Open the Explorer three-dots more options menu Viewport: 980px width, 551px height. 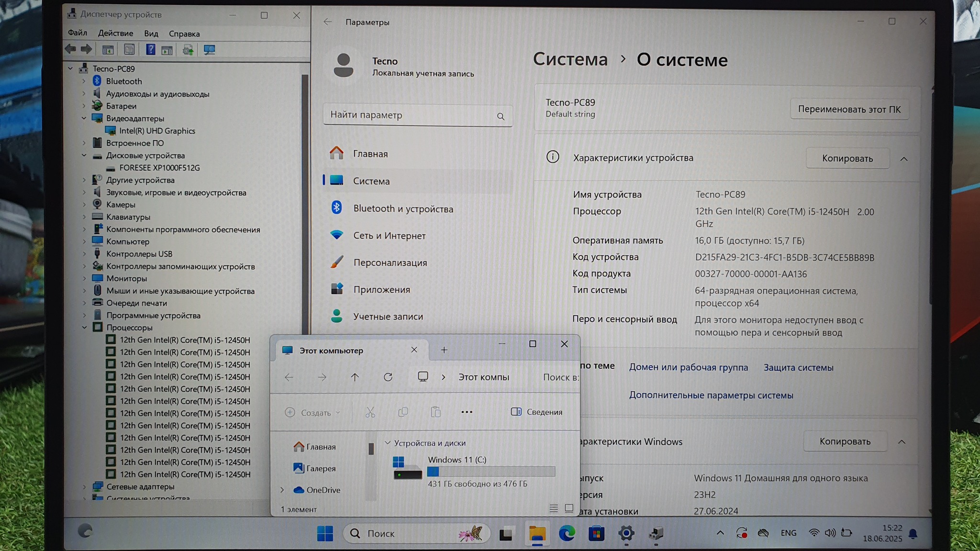point(467,412)
